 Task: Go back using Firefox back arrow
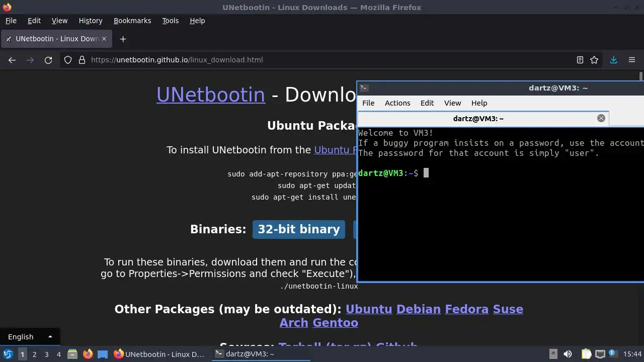tap(12, 60)
